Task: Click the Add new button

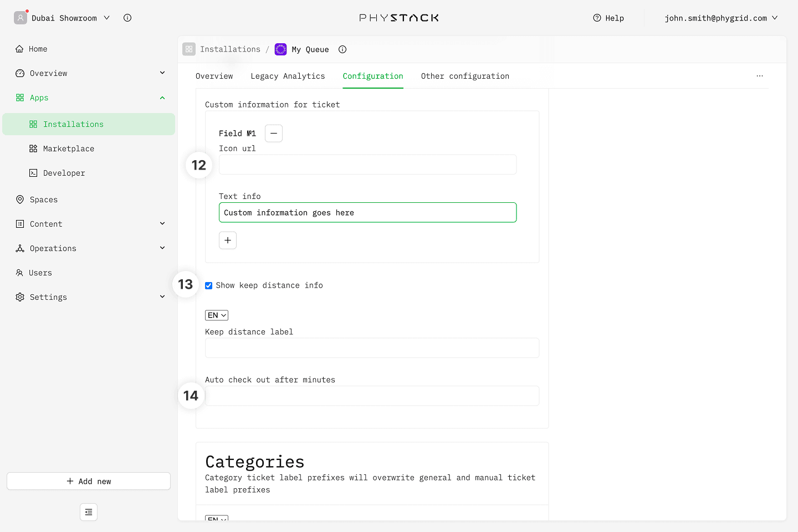Action: tap(89, 481)
